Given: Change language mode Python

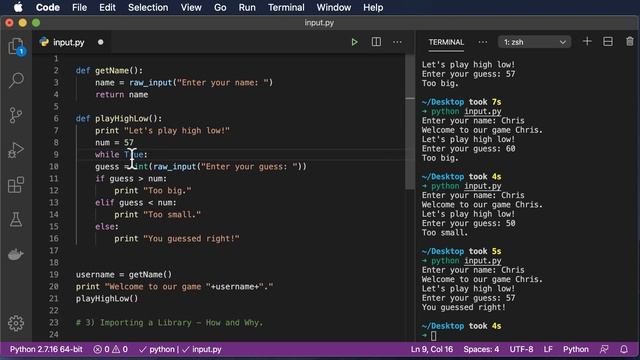Looking at the screenshot, I should click(x=576, y=349).
